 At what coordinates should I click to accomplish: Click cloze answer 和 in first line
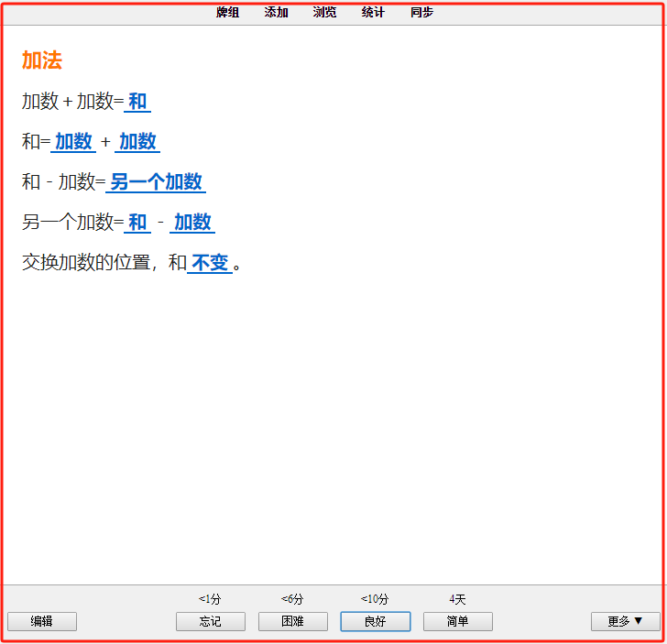click(137, 102)
